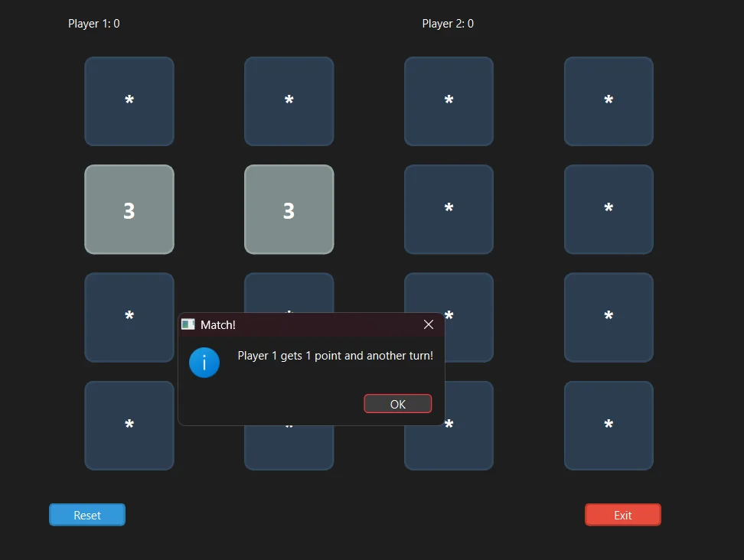This screenshot has width=744, height=560.
Task: Click the Reset button
Action: 86,514
